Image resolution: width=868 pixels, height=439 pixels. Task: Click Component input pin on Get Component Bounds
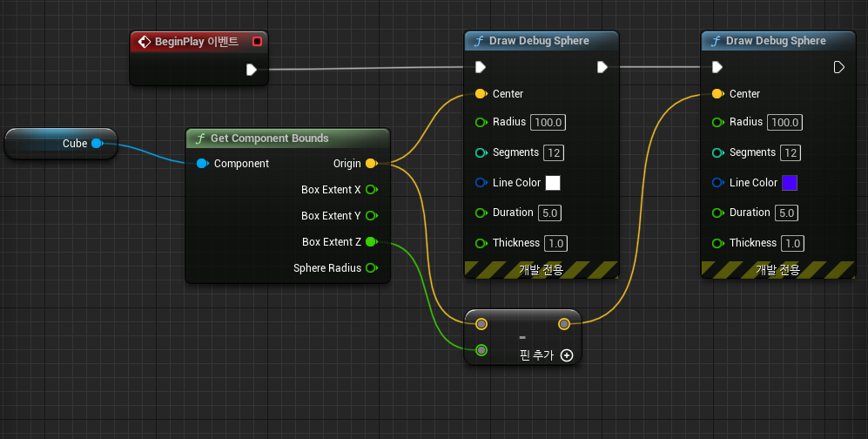point(203,163)
